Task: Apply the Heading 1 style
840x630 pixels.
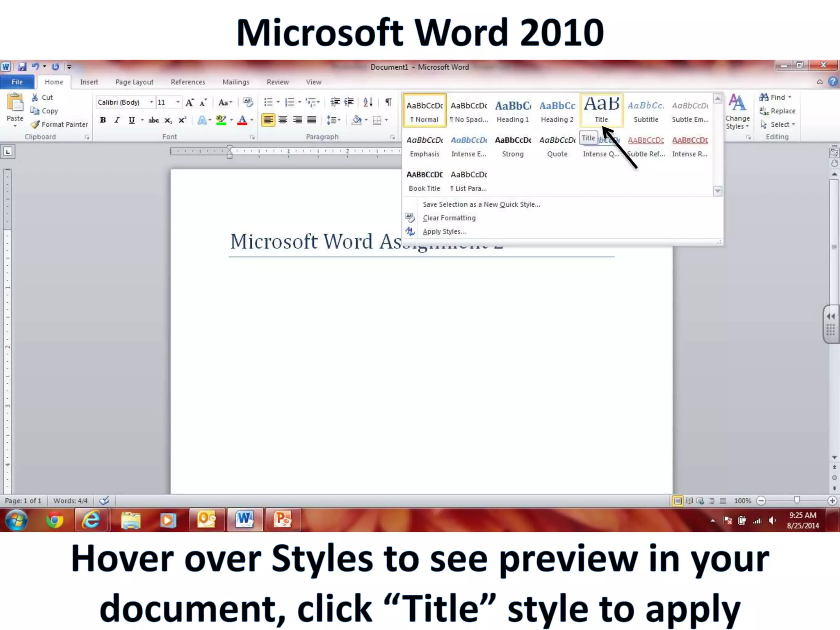Action: 513,110
